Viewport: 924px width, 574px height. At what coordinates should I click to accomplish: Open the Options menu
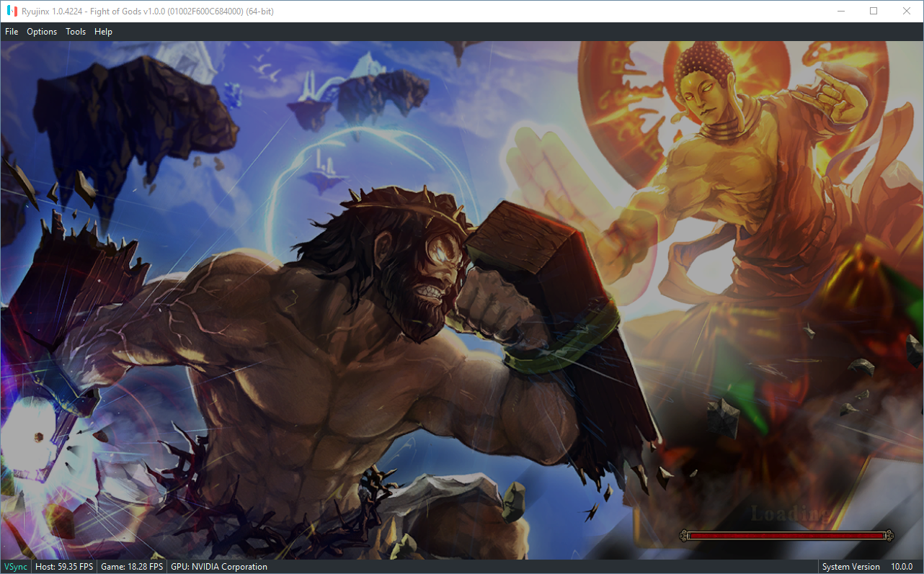42,32
